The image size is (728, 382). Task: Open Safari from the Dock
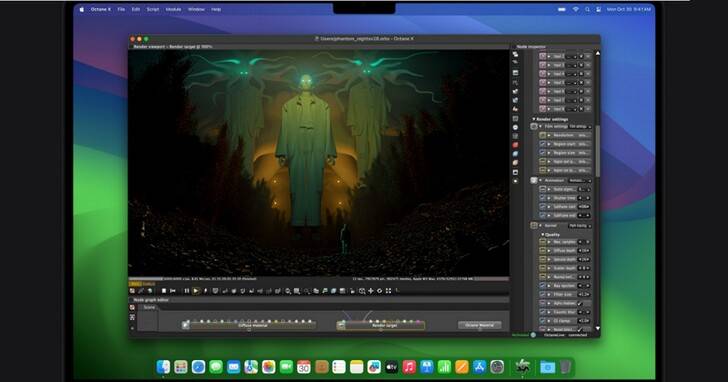click(x=198, y=367)
